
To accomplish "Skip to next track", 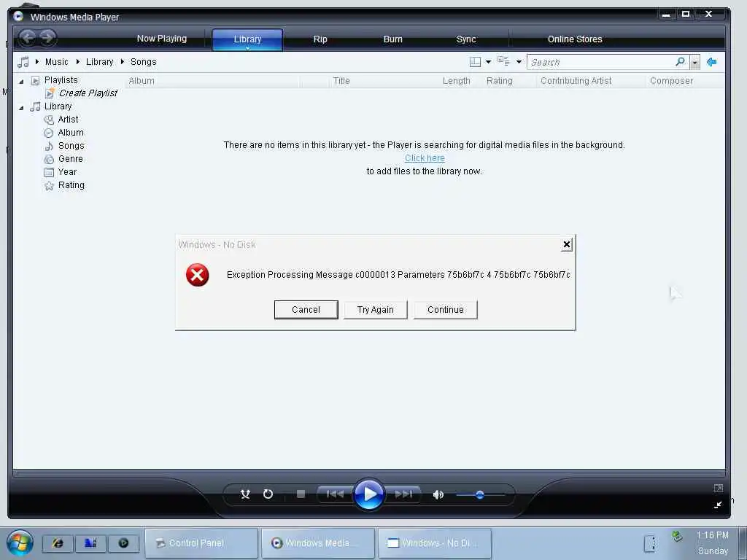I will [x=403, y=494].
